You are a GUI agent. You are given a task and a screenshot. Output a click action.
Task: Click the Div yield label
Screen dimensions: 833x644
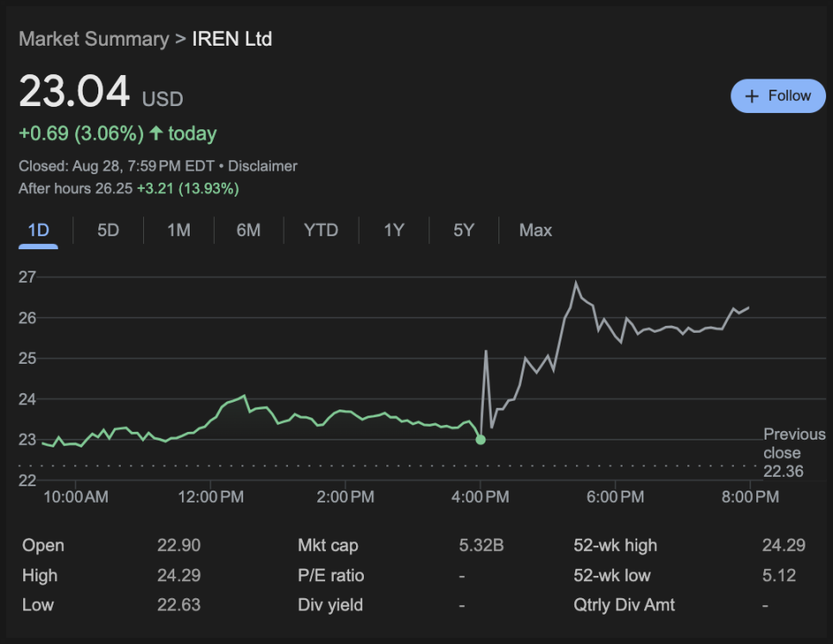coord(330,604)
